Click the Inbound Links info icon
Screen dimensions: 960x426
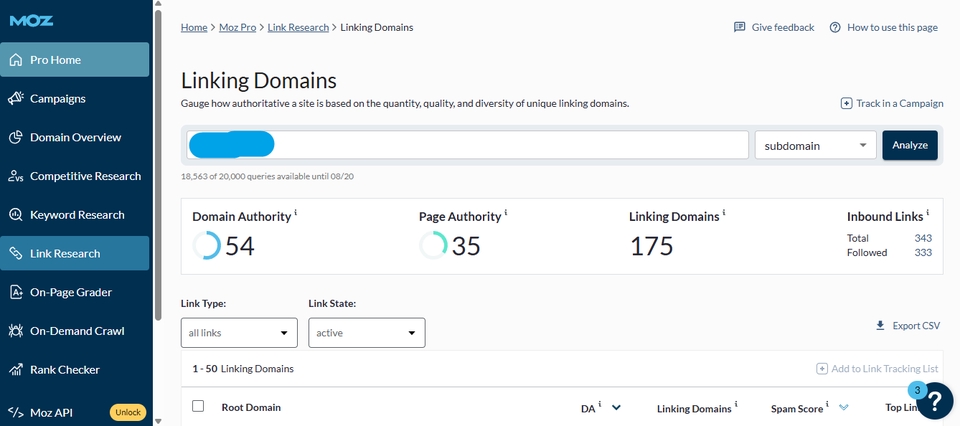928,213
